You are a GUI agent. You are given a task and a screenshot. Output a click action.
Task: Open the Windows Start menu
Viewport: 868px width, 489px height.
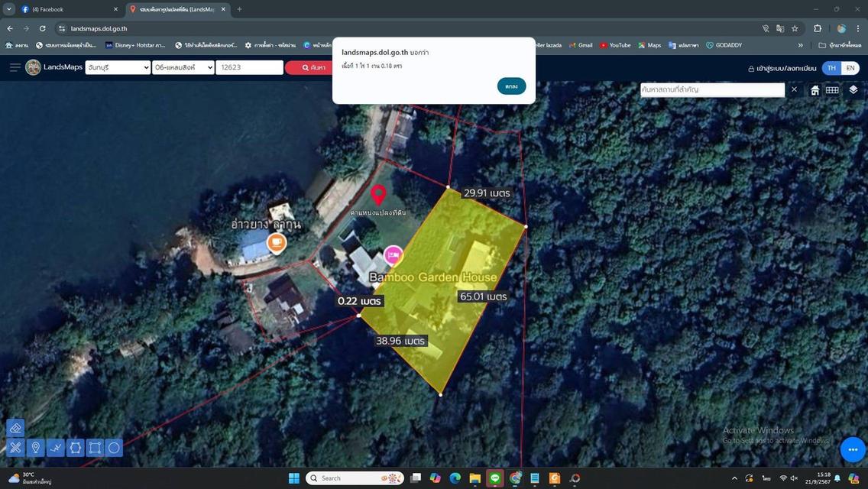294,478
